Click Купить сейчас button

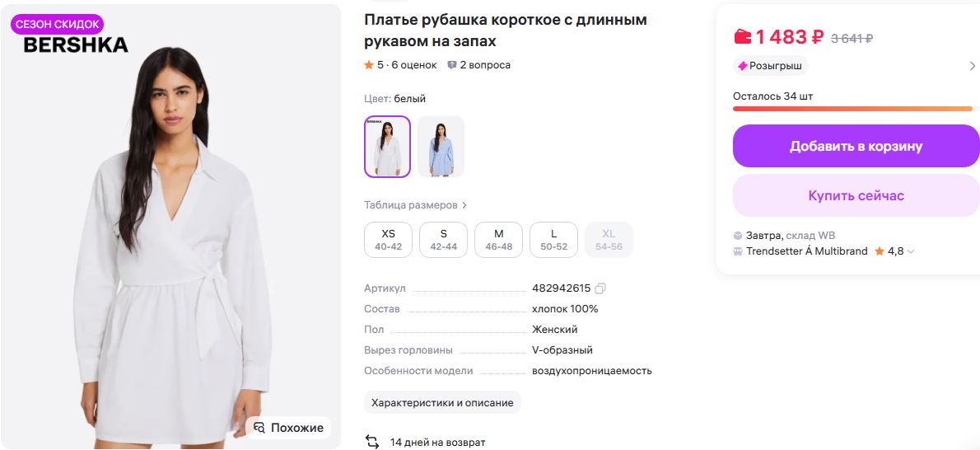[856, 196]
